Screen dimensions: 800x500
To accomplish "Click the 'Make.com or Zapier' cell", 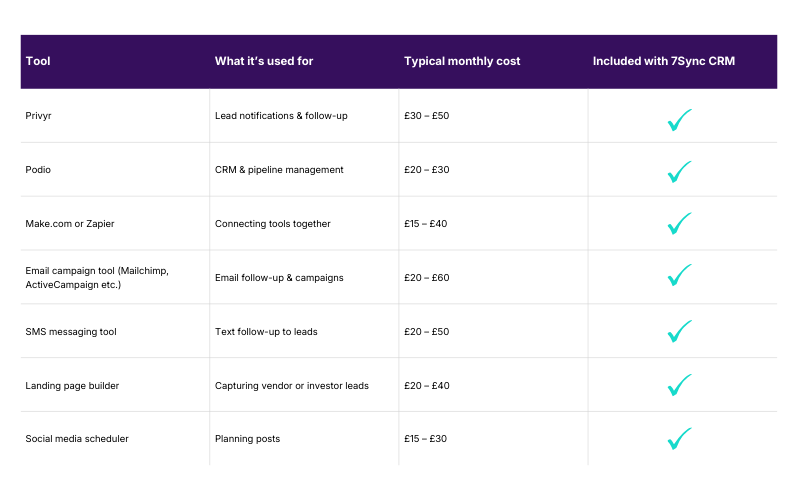I will 70,224.
